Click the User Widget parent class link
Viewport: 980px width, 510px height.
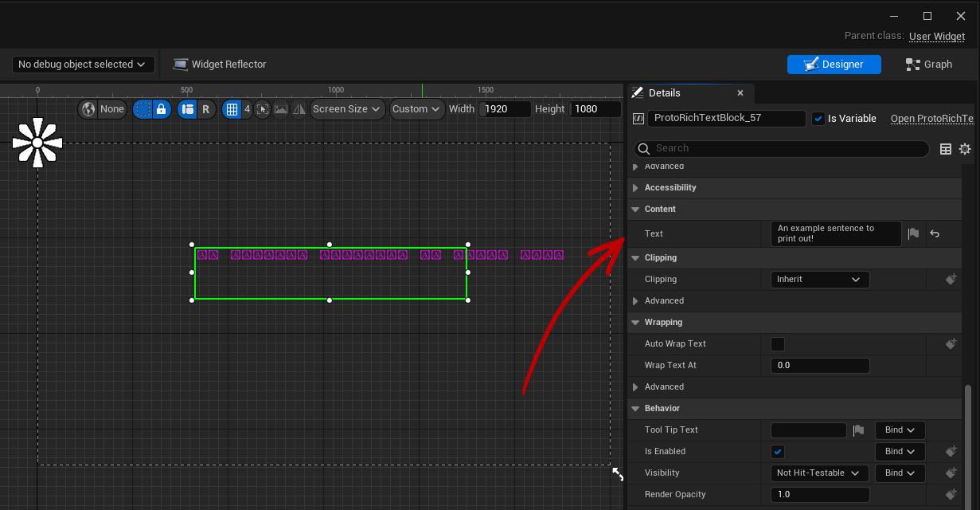pos(937,37)
